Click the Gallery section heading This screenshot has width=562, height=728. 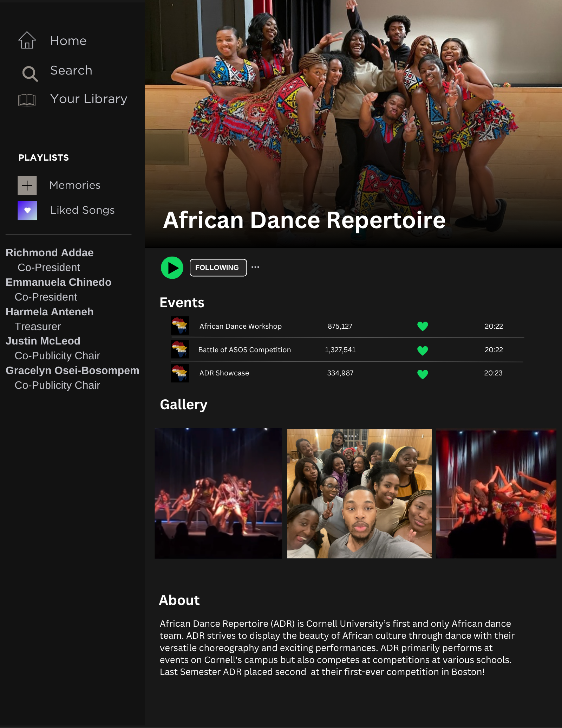click(184, 405)
